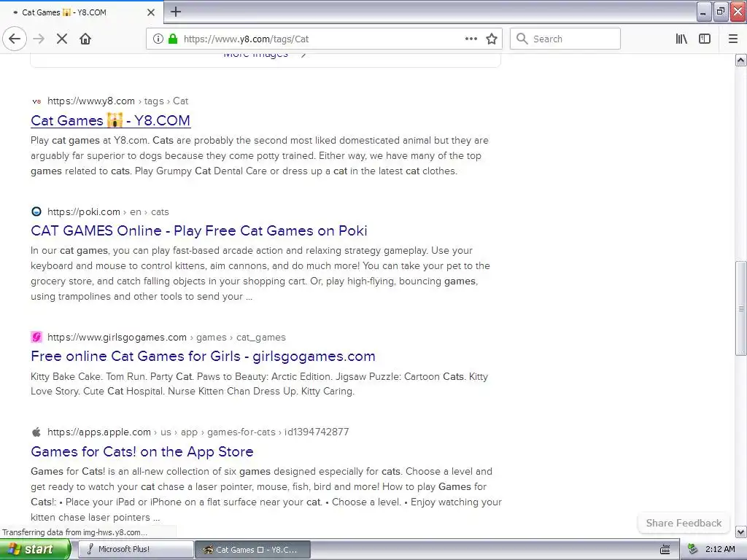This screenshot has height=560, width=747.
Task: Click the https://poki.com breadcrumb text
Action: click(x=84, y=211)
